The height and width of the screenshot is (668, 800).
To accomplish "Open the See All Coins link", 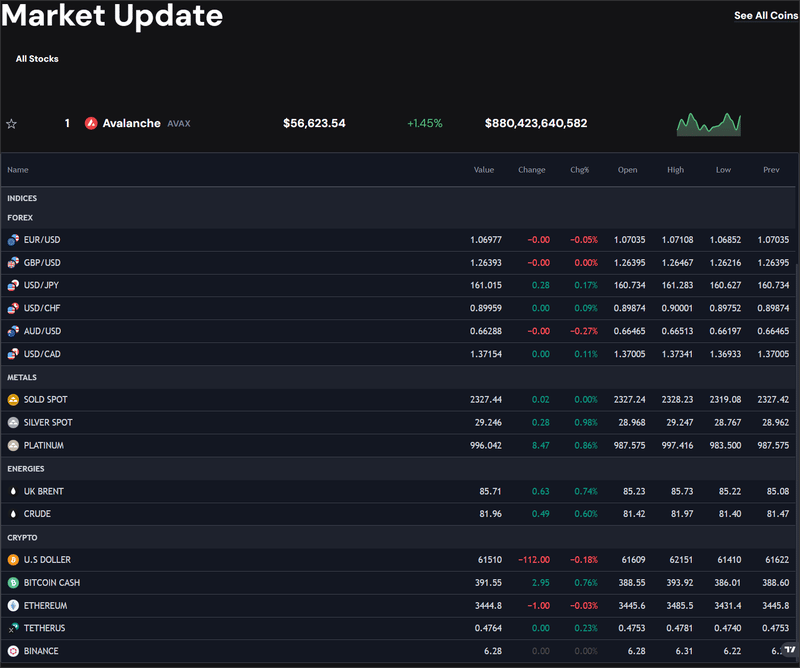I will click(x=766, y=16).
